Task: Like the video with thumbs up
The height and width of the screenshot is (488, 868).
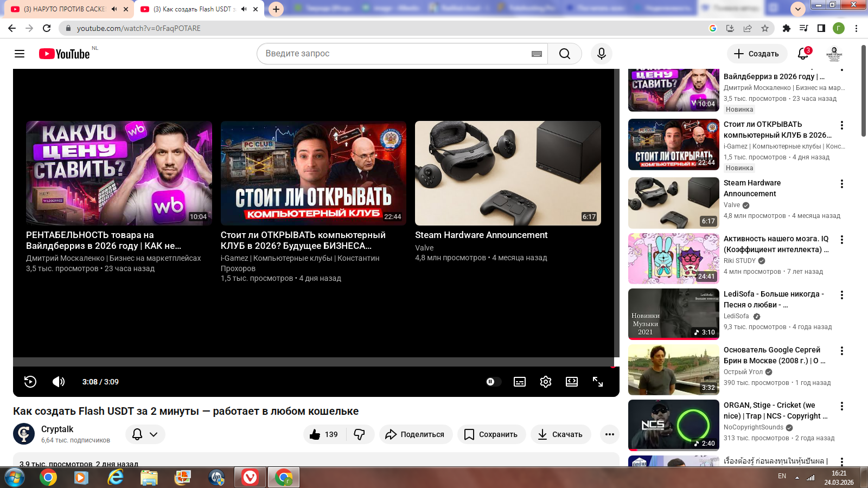Action: 324,434
